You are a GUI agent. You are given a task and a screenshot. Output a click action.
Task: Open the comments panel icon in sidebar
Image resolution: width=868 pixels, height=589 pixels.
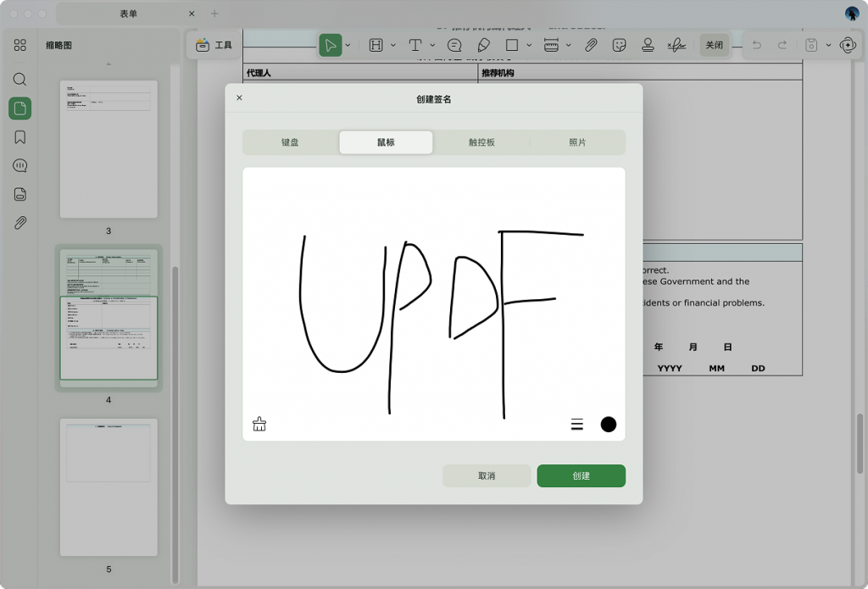coord(20,165)
